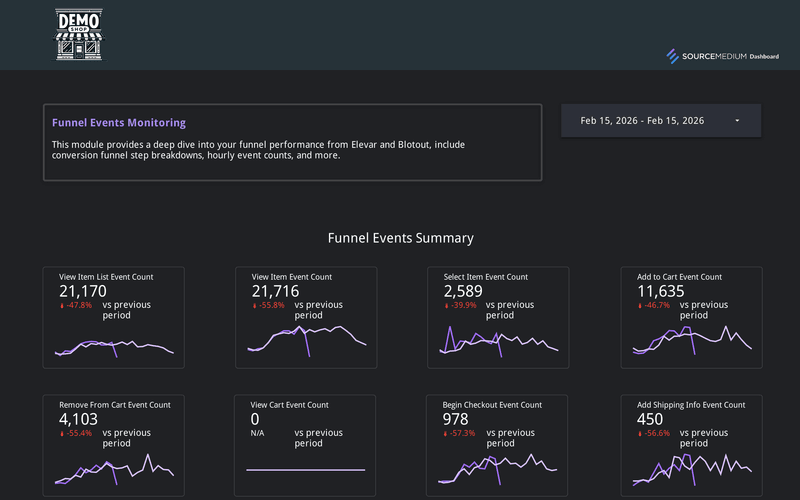This screenshot has height=500, width=800.
Task: Click the flat View Cart Event Count chart line
Action: tap(306, 469)
